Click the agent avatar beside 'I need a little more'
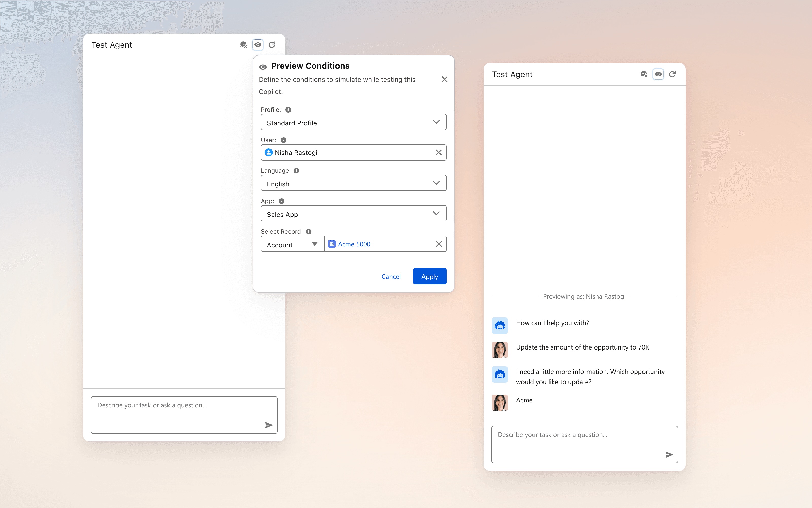The image size is (812, 508). click(500, 374)
